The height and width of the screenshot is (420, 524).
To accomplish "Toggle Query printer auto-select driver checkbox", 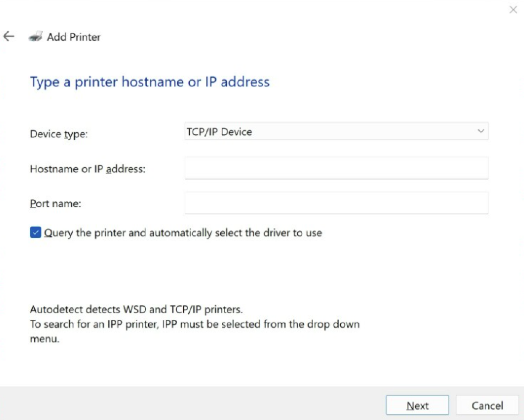I will [x=35, y=233].
